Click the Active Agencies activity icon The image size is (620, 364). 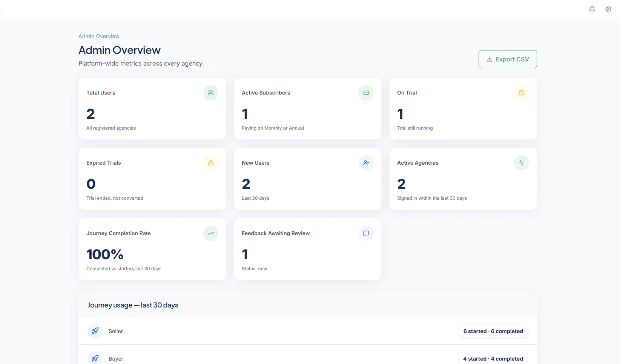tap(522, 163)
